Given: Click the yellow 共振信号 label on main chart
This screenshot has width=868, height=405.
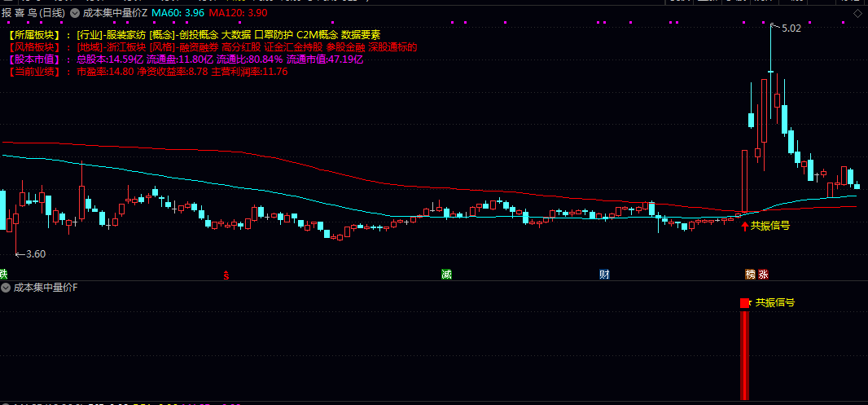Looking at the screenshot, I should [770, 226].
